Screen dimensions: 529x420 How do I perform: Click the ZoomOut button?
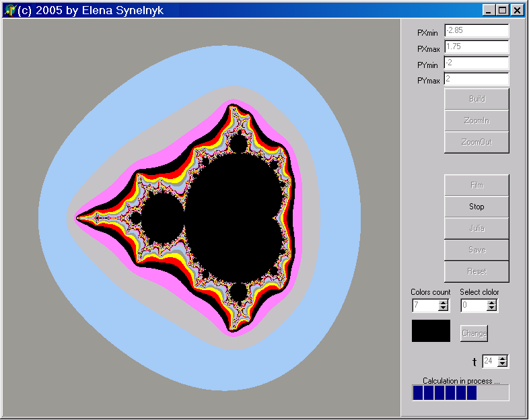point(477,142)
